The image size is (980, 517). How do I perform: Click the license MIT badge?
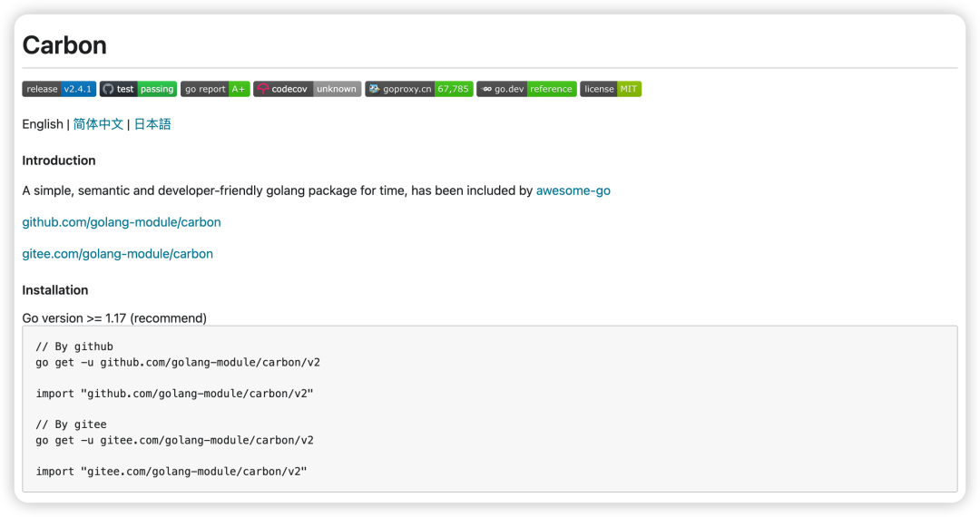tap(611, 89)
